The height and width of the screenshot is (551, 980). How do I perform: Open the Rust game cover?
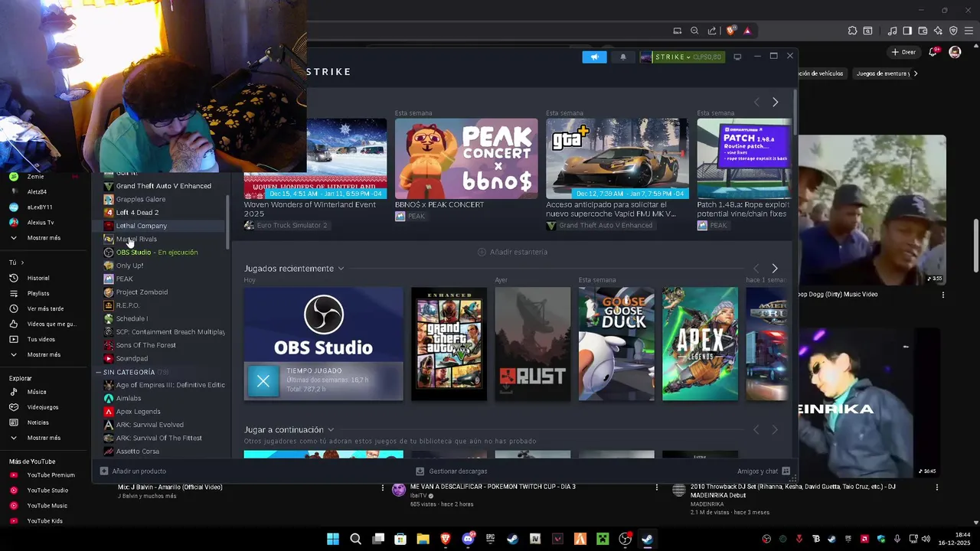533,344
